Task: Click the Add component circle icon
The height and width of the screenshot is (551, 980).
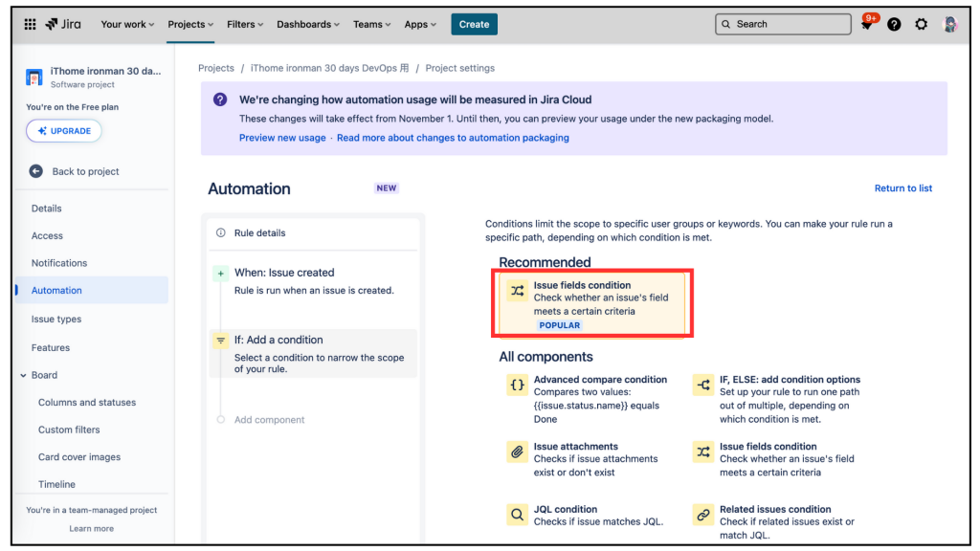Action: [x=221, y=420]
